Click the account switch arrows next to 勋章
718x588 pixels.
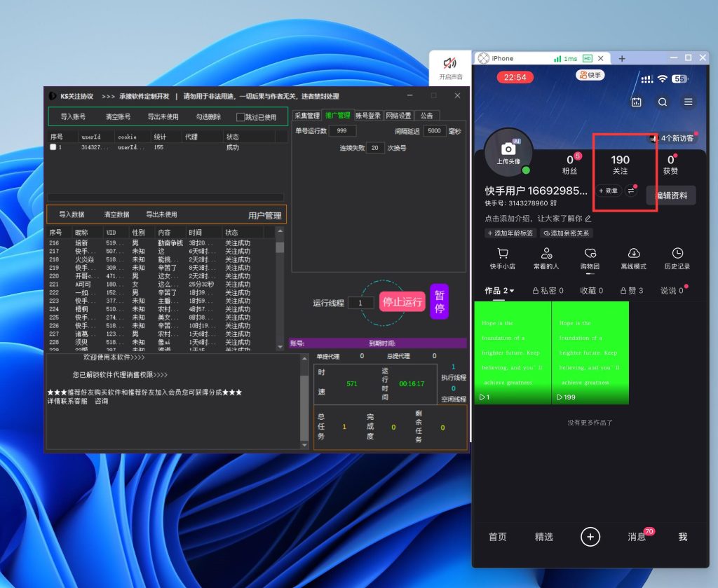point(631,191)
